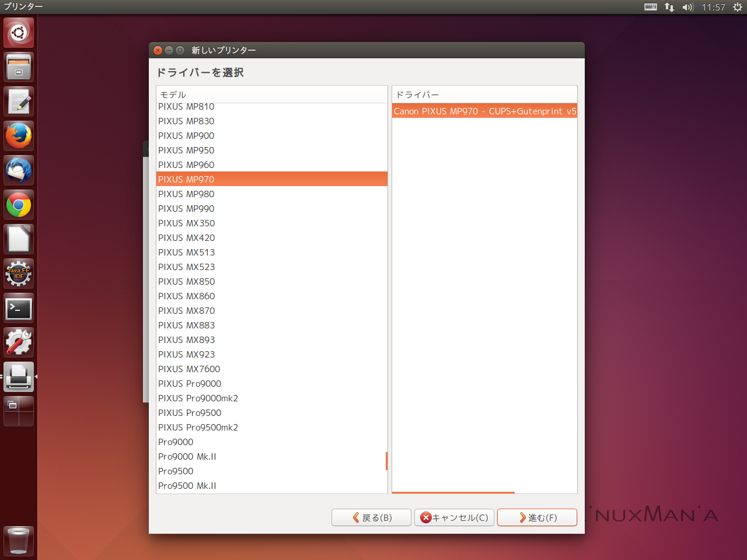Select PIXUS MP990 model
Screen dimensions: 747x560
click(272, 208)
